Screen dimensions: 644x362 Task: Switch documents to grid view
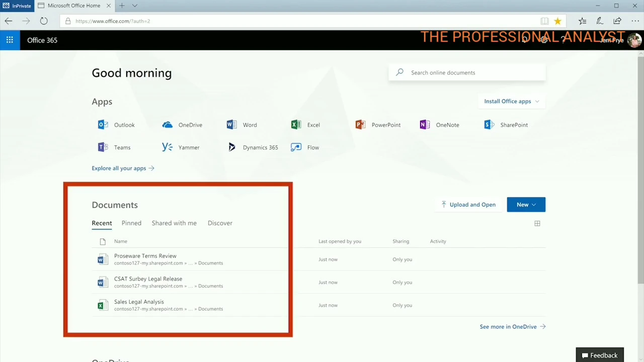tap(537, 223)
